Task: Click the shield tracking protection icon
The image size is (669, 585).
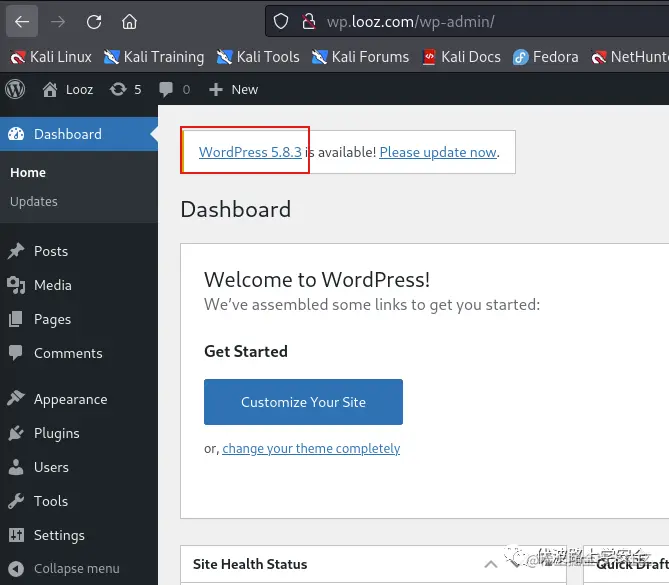Action: point(281,21)
